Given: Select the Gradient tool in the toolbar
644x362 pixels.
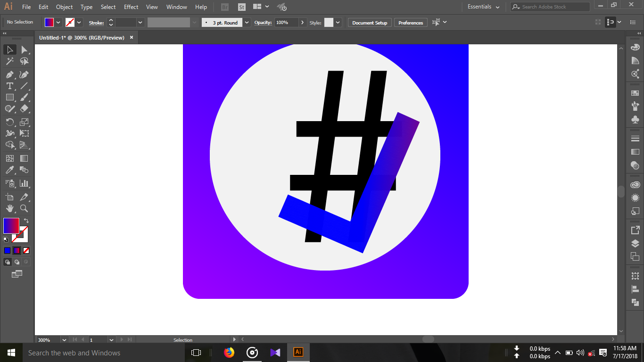Looking at the screenshot, I should pyautogui.click(x=25, y=158).
